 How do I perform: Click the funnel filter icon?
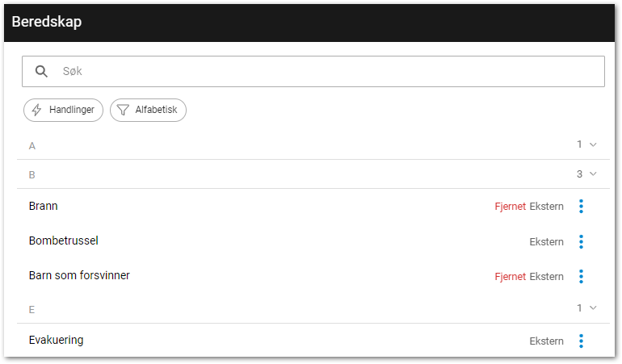(123, 111)
